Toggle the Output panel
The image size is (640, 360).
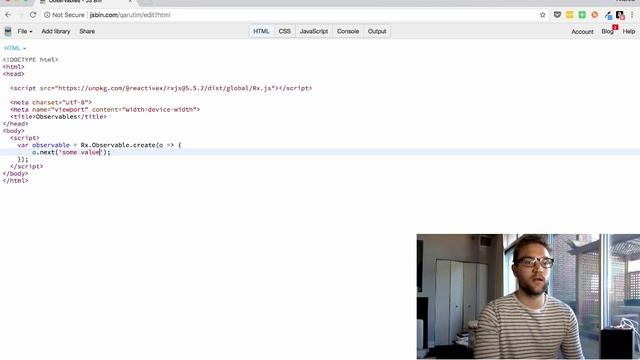click(377, 31)
